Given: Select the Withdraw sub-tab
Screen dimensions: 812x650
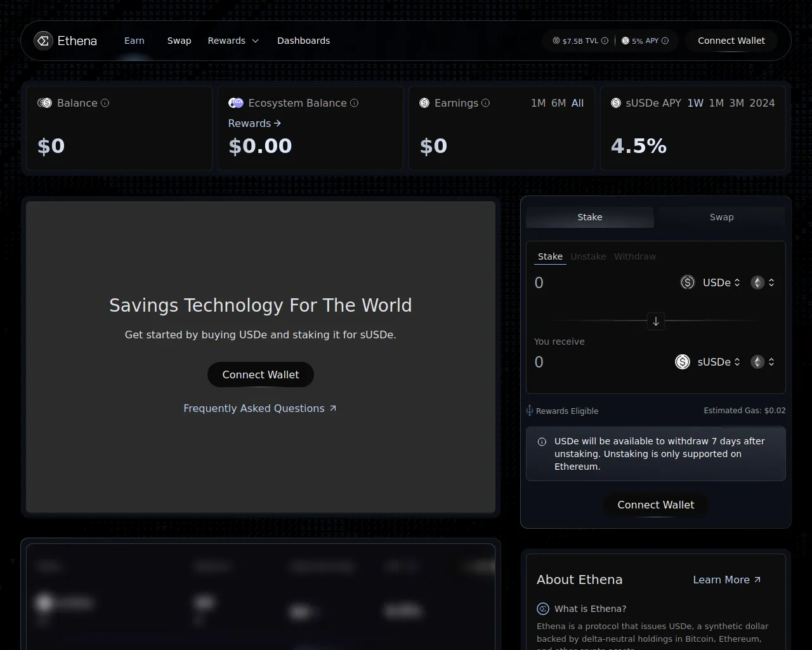Looking at the screenshot, I should click(x=635, y=256).
